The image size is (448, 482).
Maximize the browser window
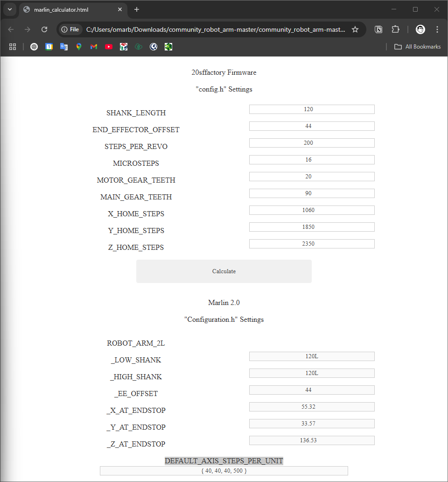pos(415,9)
